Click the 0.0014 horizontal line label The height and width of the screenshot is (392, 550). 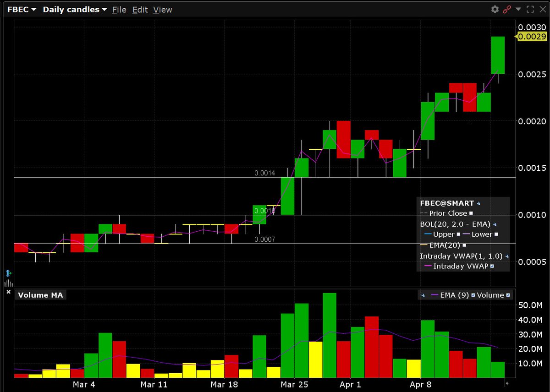point(265,173)
